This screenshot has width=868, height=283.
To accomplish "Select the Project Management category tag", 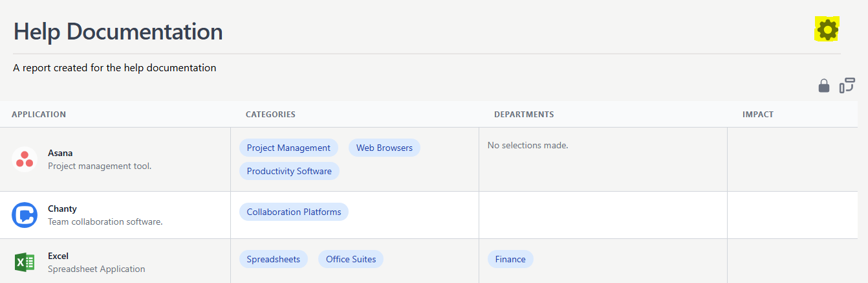I will click(x=288, y=148).
